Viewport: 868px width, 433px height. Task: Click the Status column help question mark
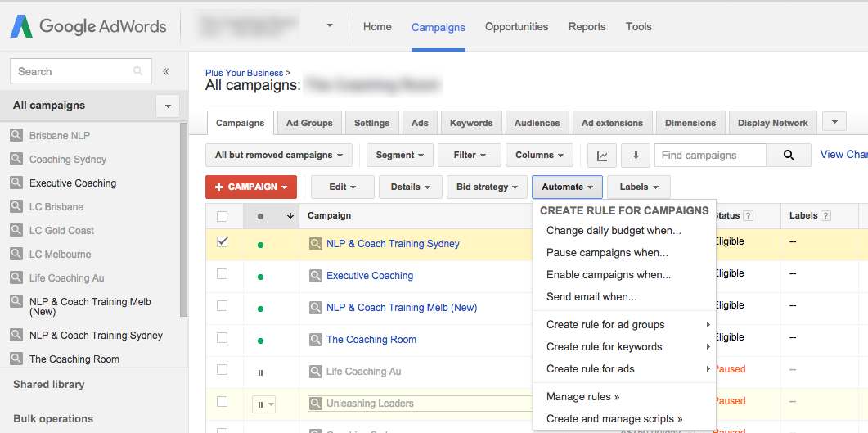tap(748, 216)
